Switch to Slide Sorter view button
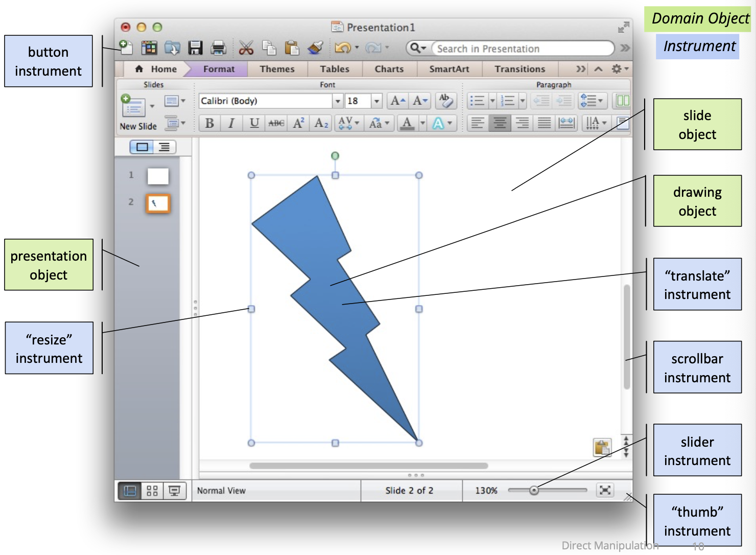This screenshot has height=555, width=756. pos(152,491)
